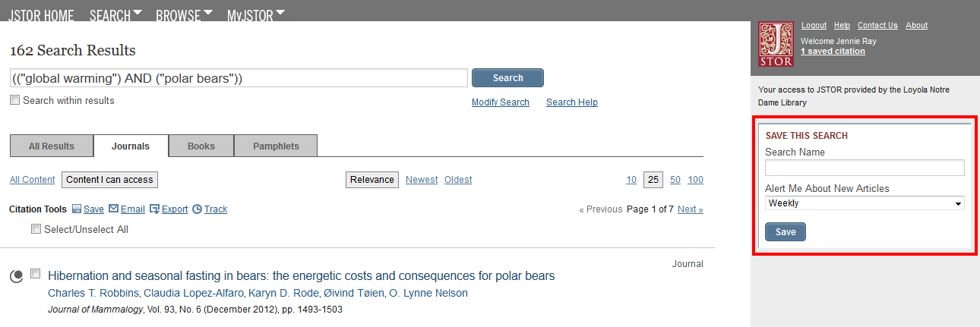
Task: Click the Modify Search link
Action: pyautogui.click(x=500, y=102)
